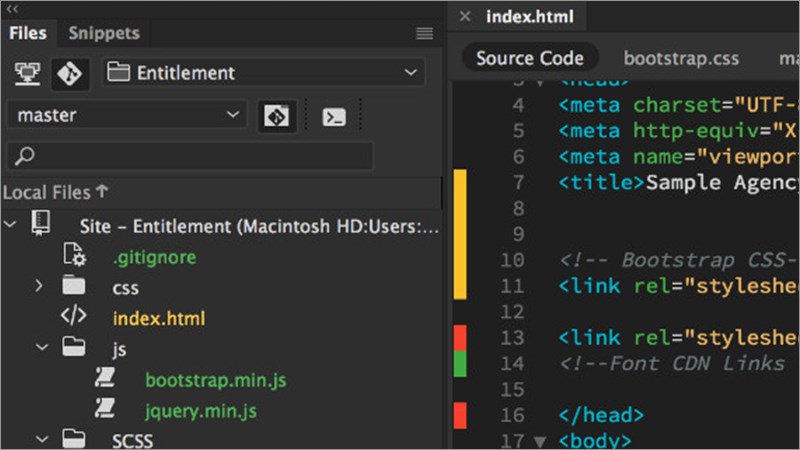
Task: Switch to FTP server view icon
Action: tap(26, 73)
